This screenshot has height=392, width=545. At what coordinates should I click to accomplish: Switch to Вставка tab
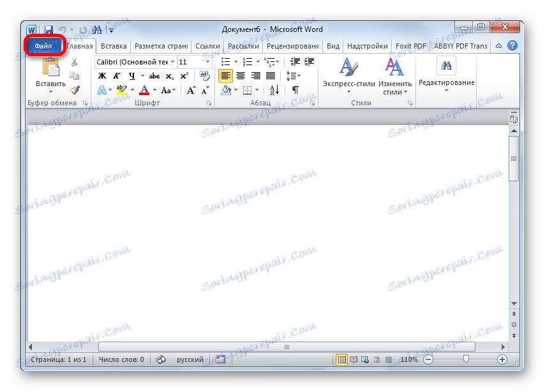(114, 46)
